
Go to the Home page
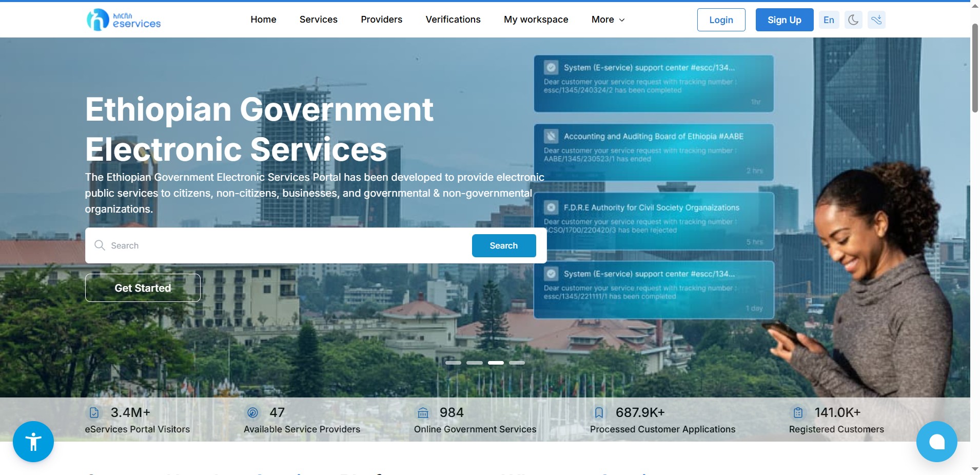263,20
